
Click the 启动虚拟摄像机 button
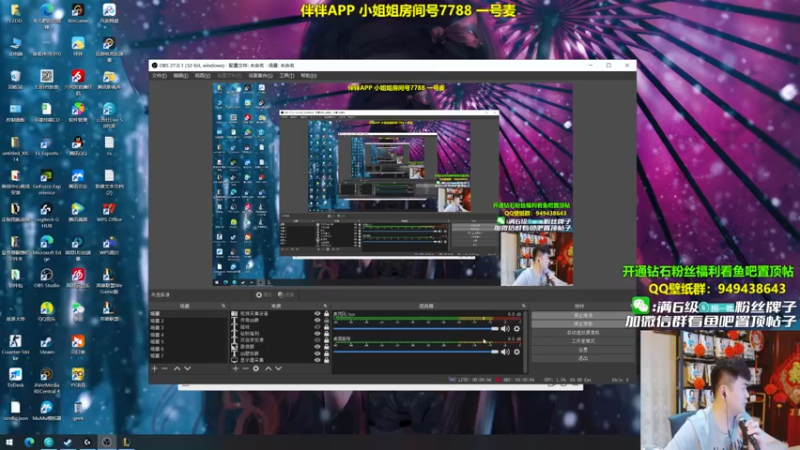coord(583,333)
